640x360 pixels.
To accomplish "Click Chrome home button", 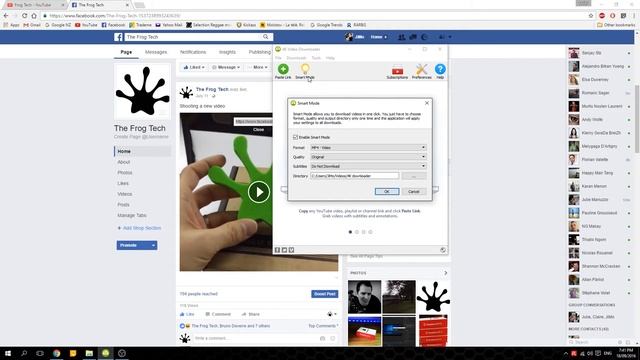I will 34,16.
